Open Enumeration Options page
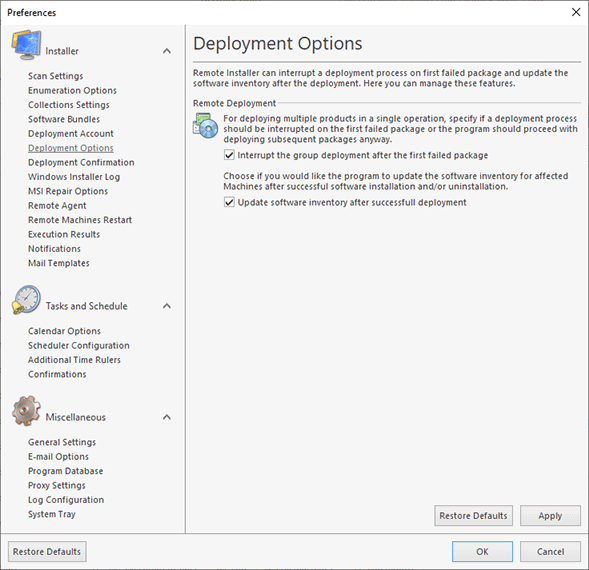The image size is (589, 570). click(x=72, y=91)
